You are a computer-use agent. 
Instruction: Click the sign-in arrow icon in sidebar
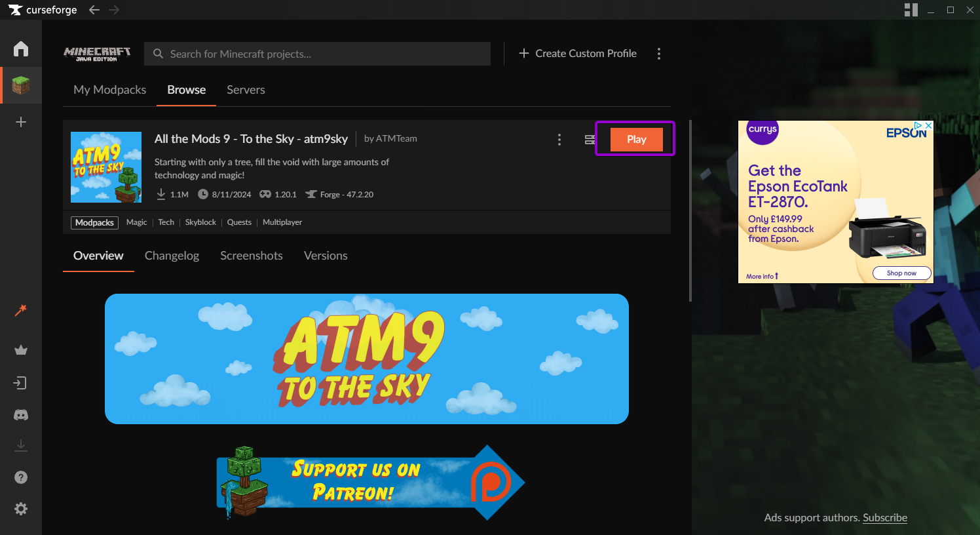pos(21,383)
